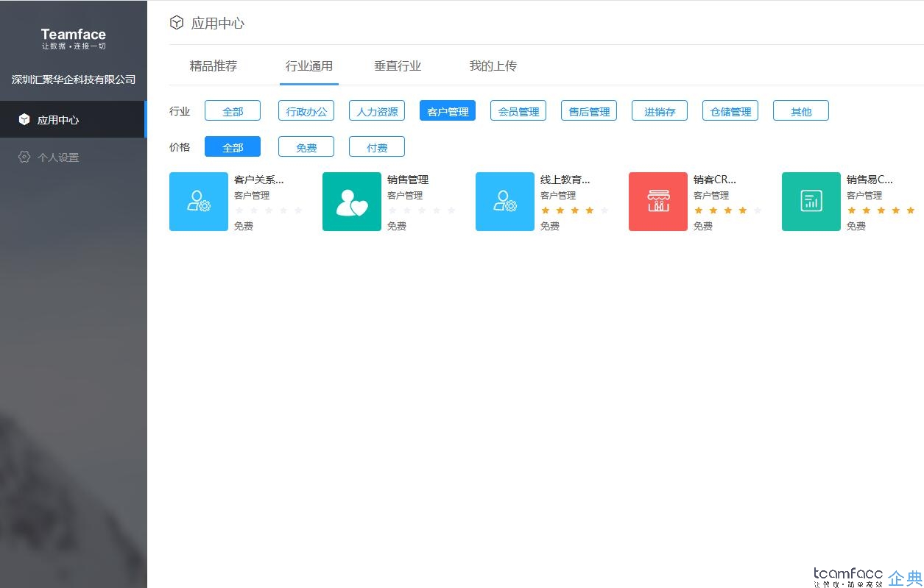The height and width of the screenshot is (588, 924).
Task: Select 应用中心 in the sidebar menu
Action: click(x=74, y=119)
